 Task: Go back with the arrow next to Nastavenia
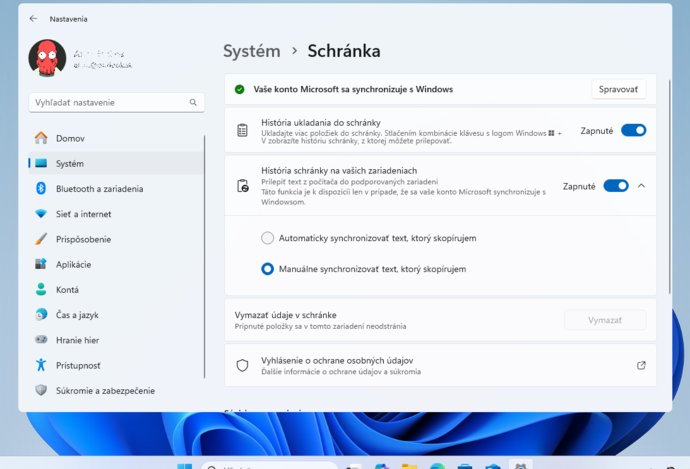[x=33, y=18]
